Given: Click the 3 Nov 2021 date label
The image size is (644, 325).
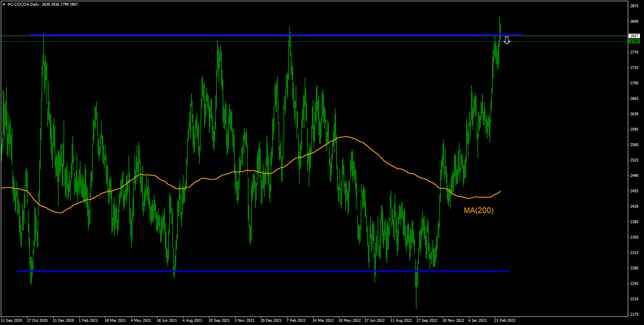Looking at the screenshot, I should pyautogui.click(x=244, y=321).
